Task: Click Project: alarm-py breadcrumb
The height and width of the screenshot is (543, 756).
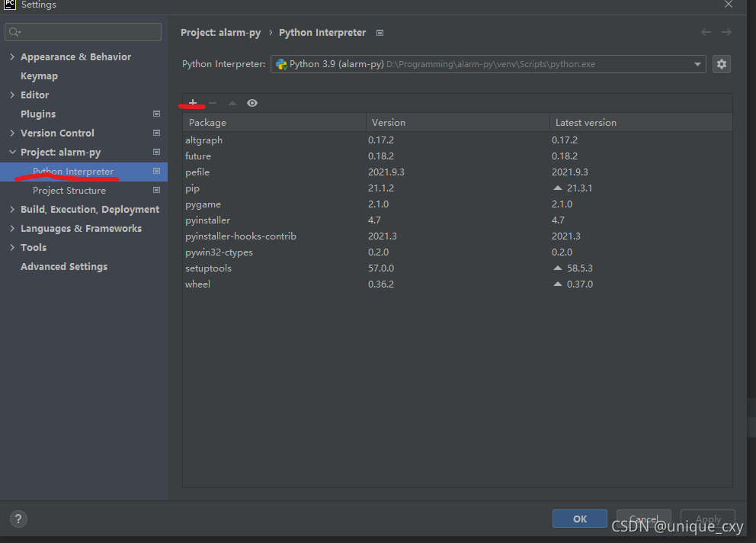Action: [220, 33]
